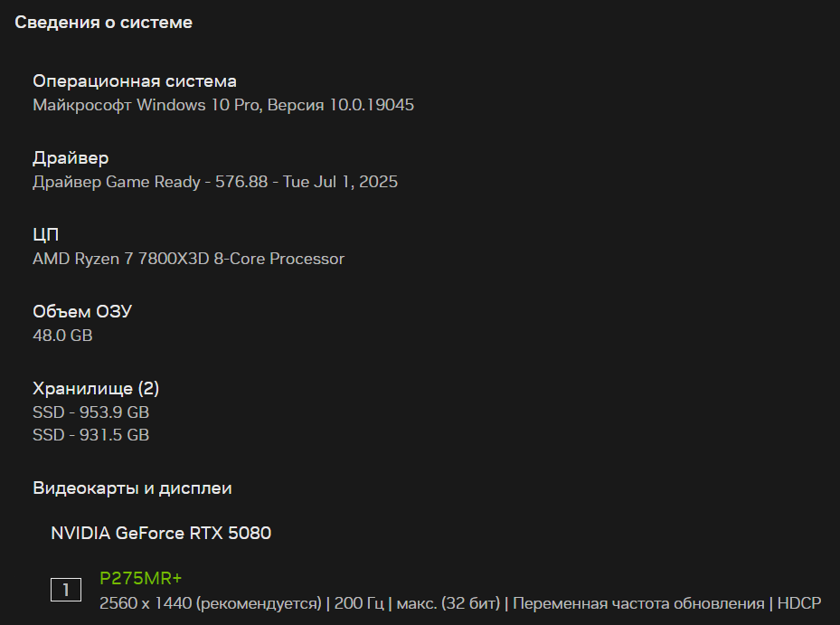
Task: Click the Видеокарты и дисплеи section heading
Action: tap(132, 488)
